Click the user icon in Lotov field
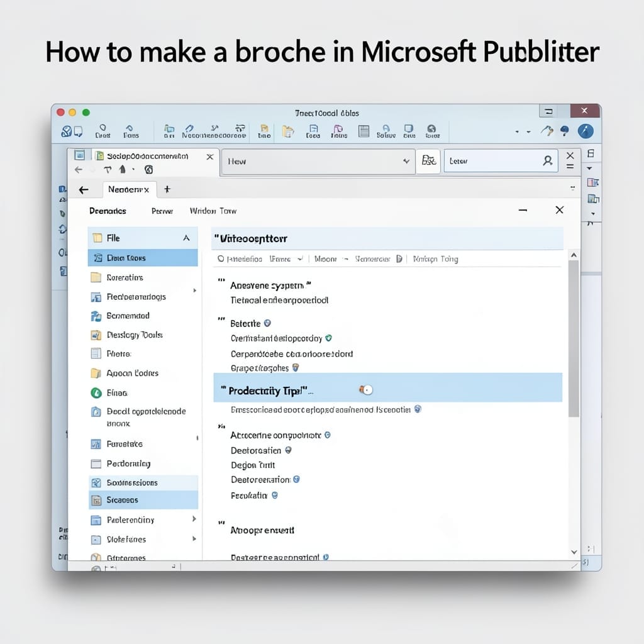The width and height of the screenshot is (644, 644). pyautogui.click(x=548, y=160)
